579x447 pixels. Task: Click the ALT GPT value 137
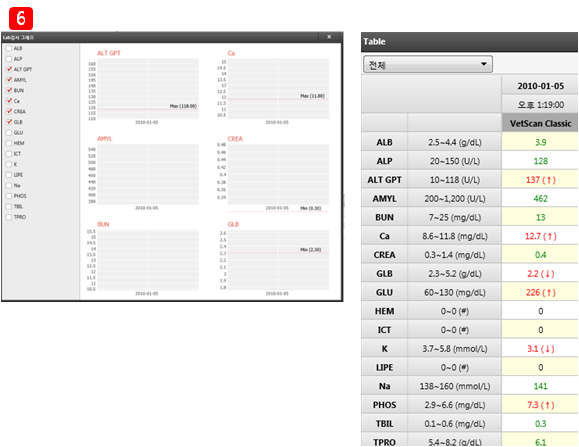[540, 180]
